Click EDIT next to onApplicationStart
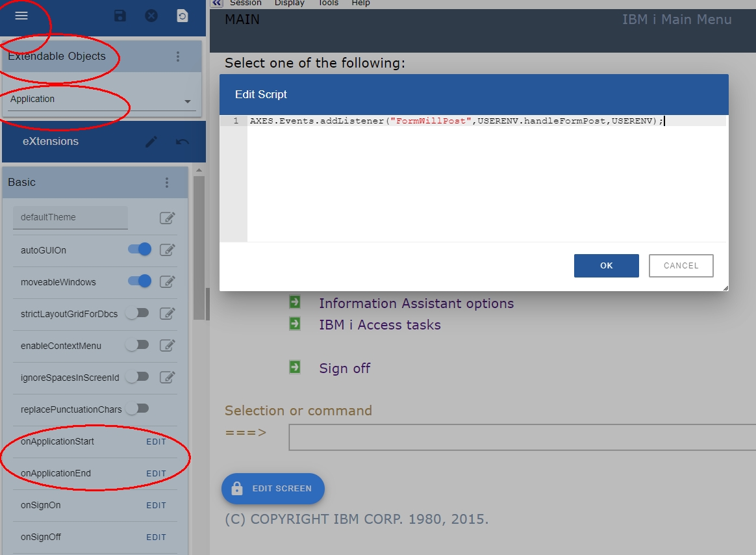This screenshot has width=756, height=555. [156, 442]
